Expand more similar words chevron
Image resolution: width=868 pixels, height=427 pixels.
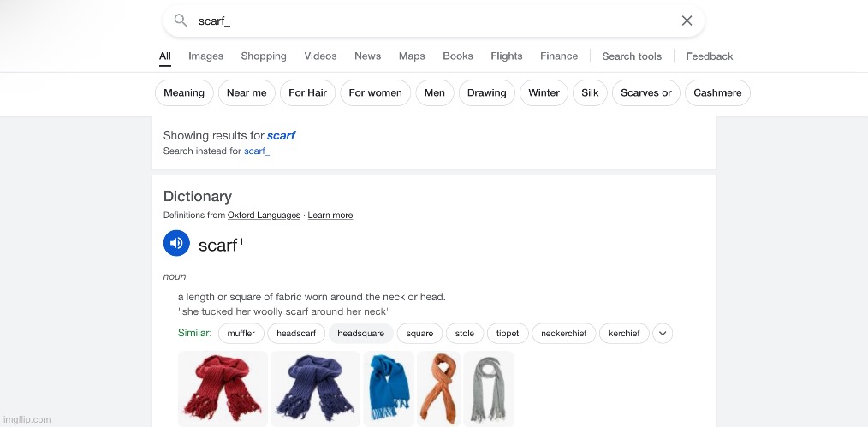[663, 334]
